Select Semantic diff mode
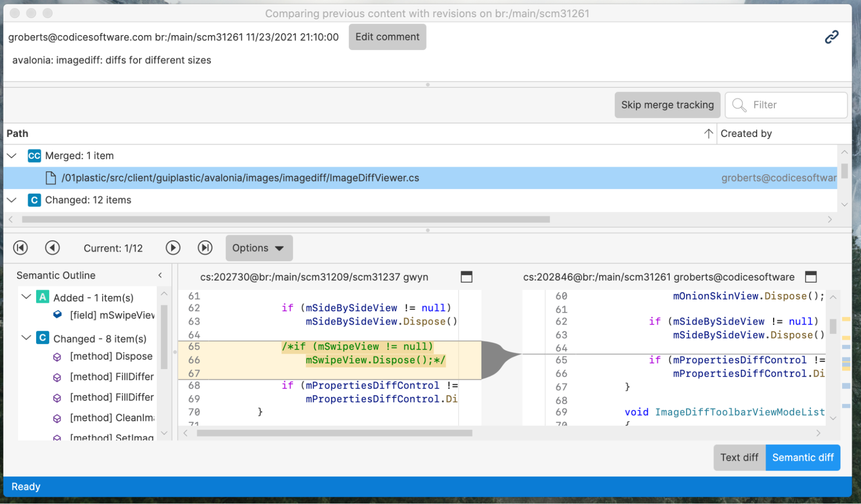Image resolution: width=861 pixels, height=504 pixels. (803, 458)
